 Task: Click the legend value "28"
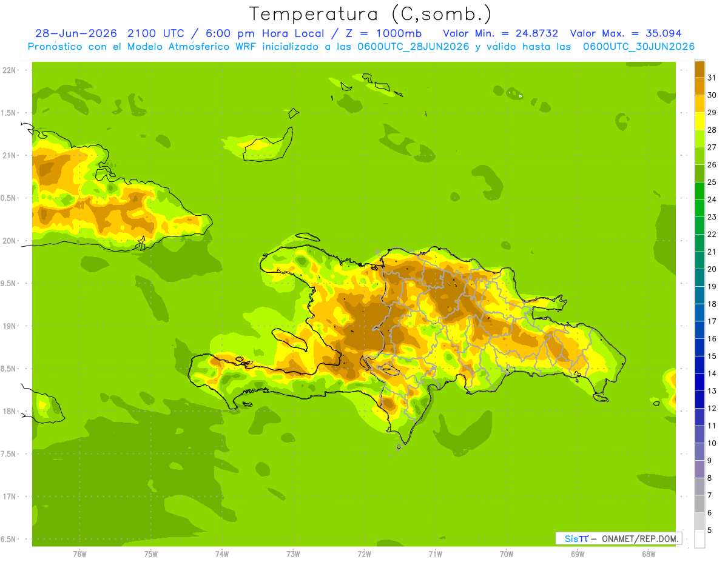[x=712, y=130]
